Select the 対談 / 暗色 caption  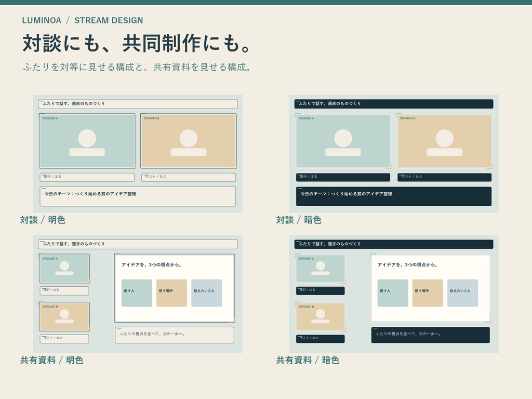tap(299, 220)
